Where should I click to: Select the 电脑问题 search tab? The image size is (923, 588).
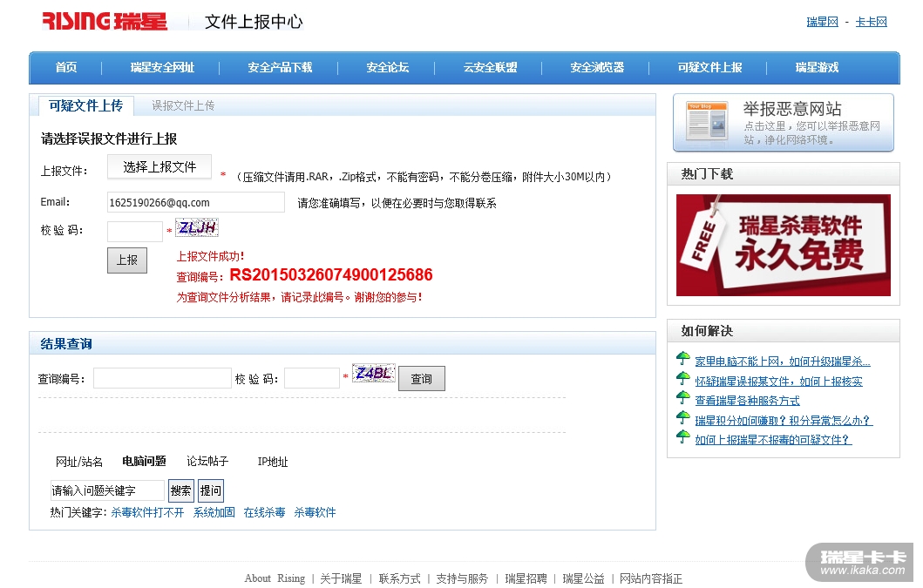coord(144,462)
